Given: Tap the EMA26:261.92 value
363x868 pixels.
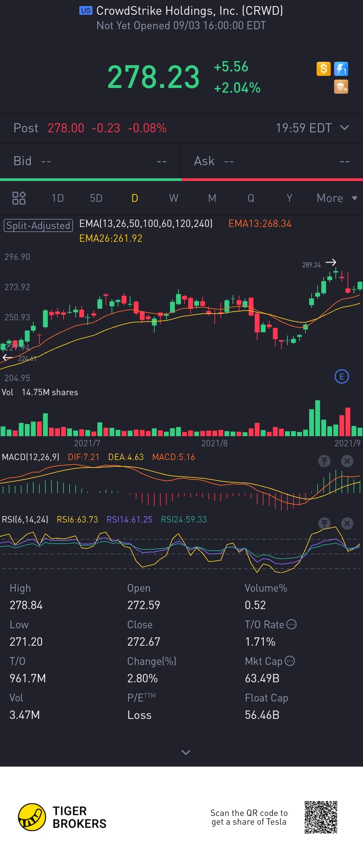Looking at the screenshot, I should pyautogui.click(x=111, y=238).
